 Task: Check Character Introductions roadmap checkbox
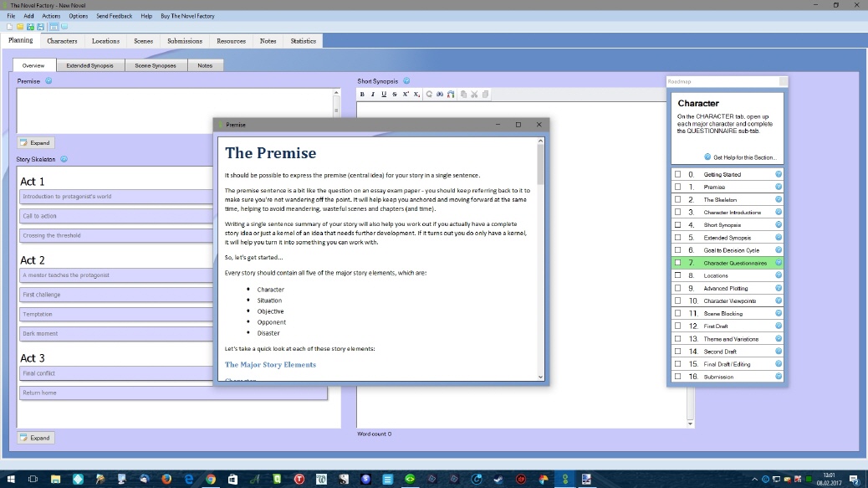tap(677, 212)
